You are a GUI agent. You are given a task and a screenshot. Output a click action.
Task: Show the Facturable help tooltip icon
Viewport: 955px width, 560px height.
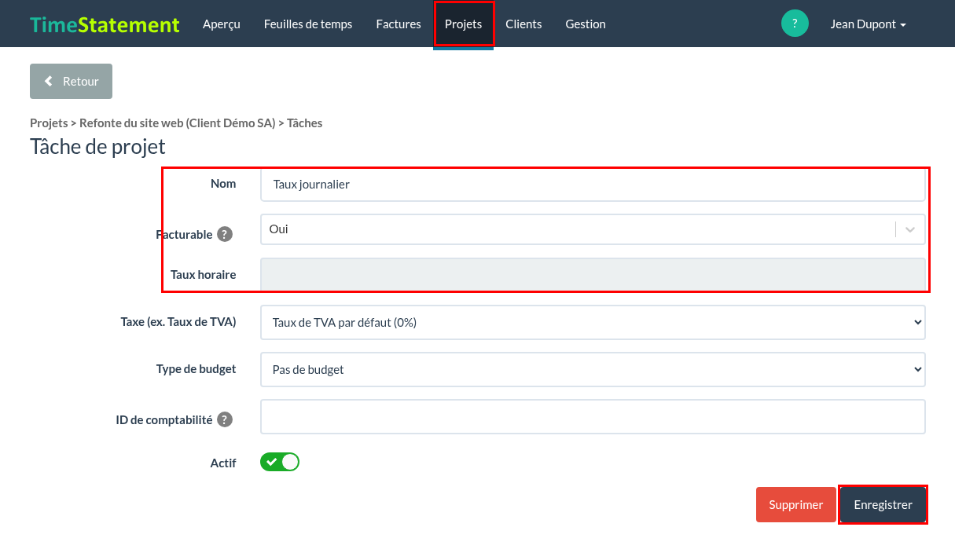[x=225, y=234]
